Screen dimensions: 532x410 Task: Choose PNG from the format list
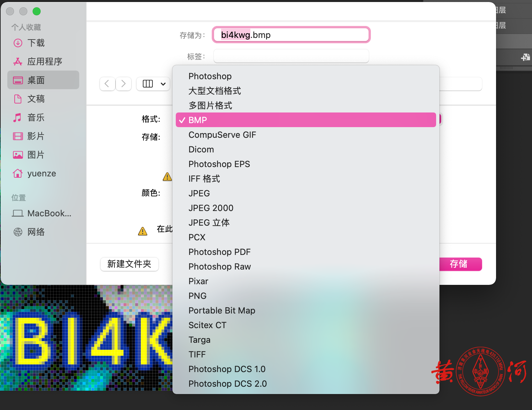point(197,296)
